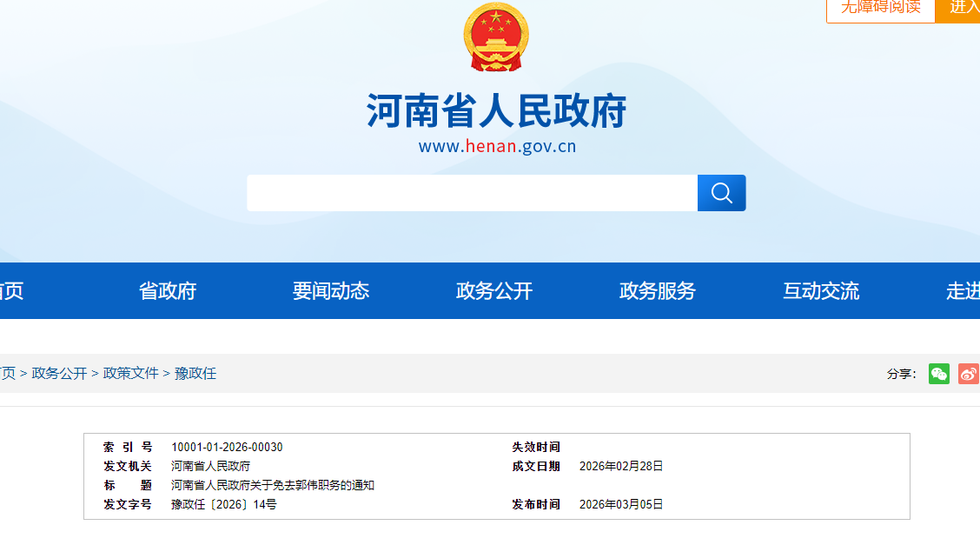Click the national emblem logo
Viewport: 980px width, 545px height.
496,37
